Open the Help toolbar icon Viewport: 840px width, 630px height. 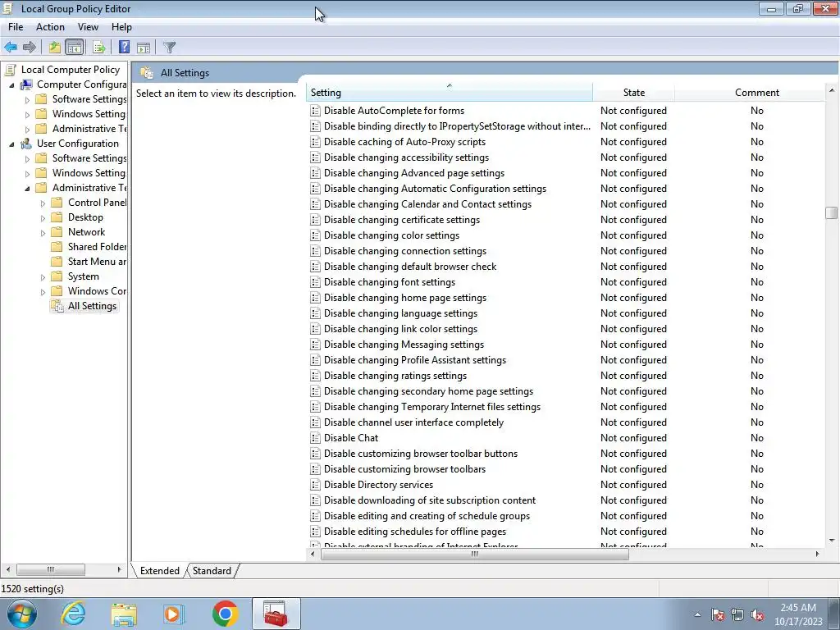[x=124, y=47]
